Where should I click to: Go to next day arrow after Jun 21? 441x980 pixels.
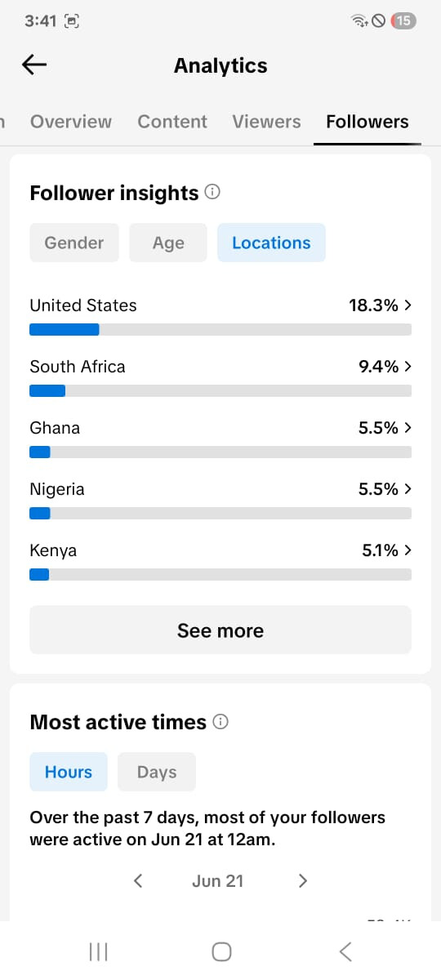[303, 880]
